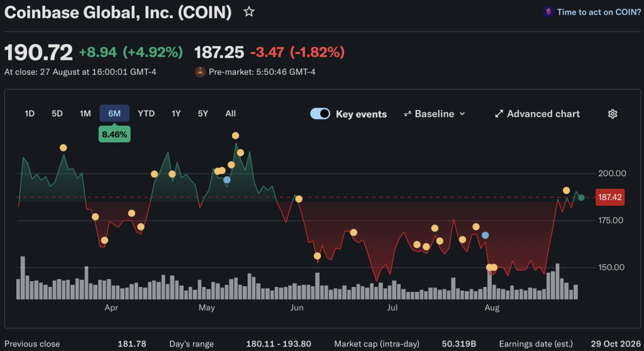Click the pre-market price 187.25
Viewport: 644px width, 351px height.
[x=219, y=52]
